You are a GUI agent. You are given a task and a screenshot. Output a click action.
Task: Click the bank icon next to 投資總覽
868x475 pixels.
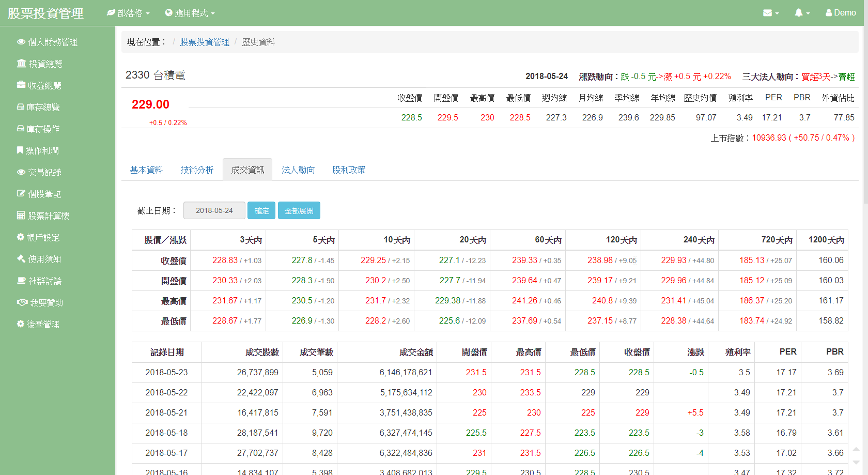click(x=21, y=64)
